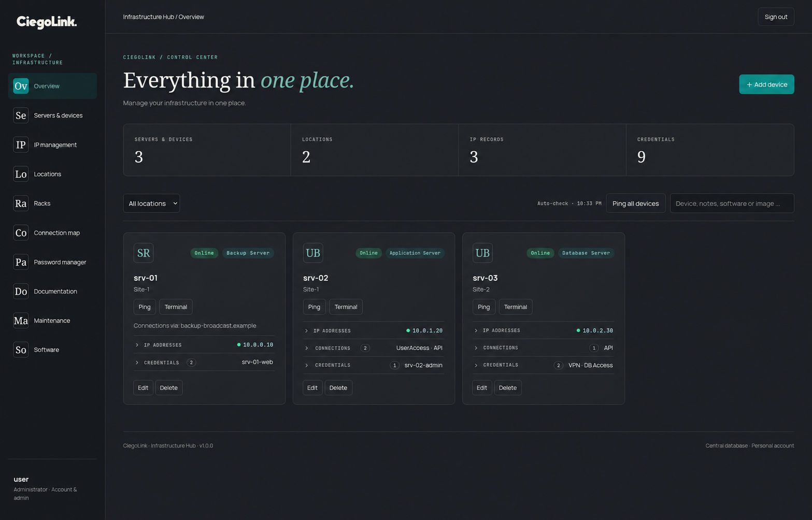Go to Connection map page
812x520 pixels.
pos(52,233)
